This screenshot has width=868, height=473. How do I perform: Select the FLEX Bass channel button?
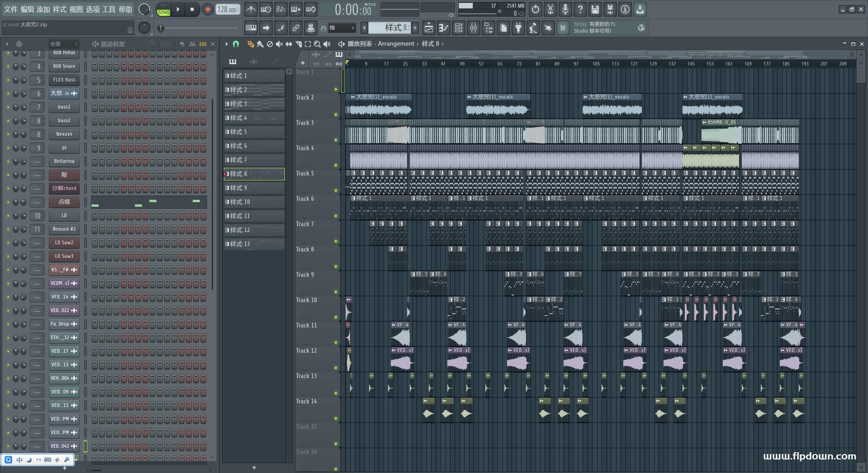pyautogui.click(x=64, y=80)
